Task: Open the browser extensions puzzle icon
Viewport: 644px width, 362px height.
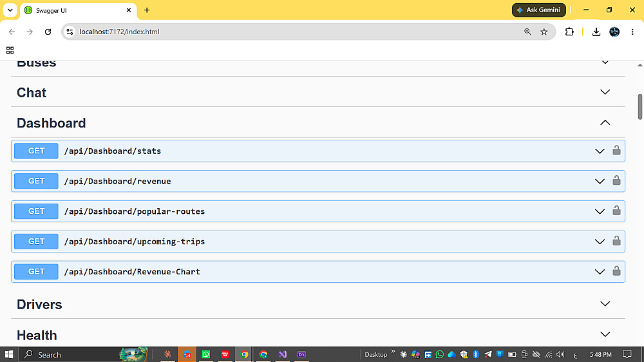Action: tap(569, 32)
